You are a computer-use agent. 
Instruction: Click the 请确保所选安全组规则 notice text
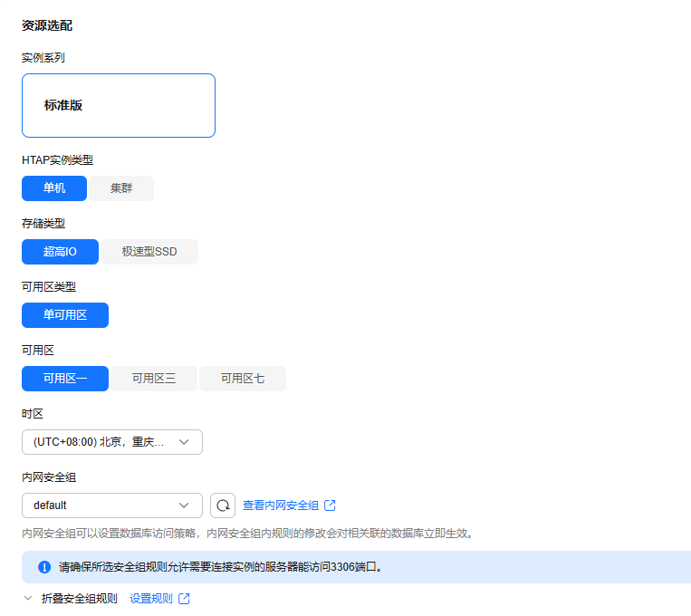[x=220, y=567]
